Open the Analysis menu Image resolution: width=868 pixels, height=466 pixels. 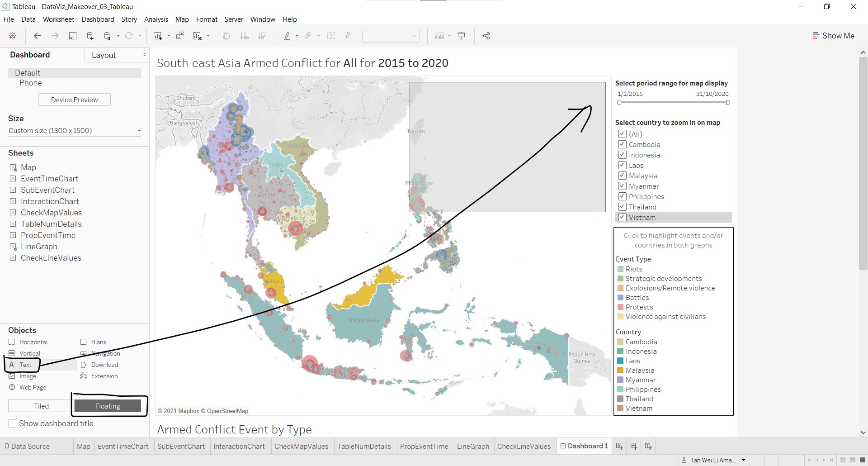pos(156,19)
